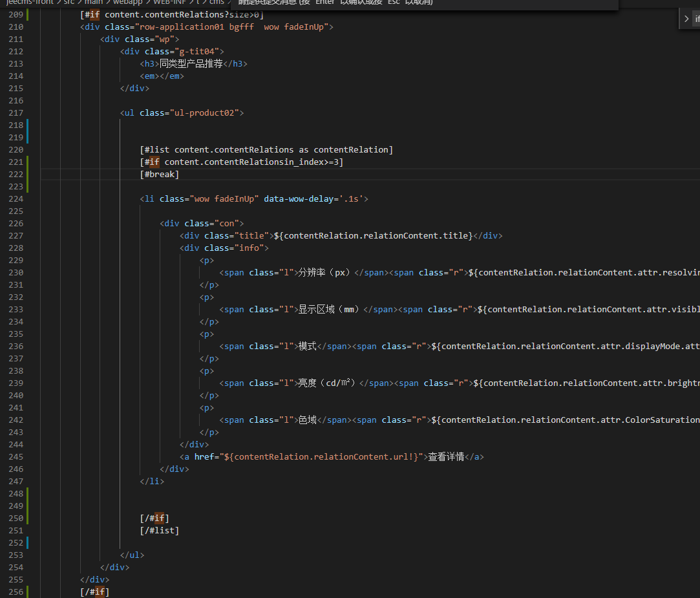Expand the replace toggle chevron in find widget
Viewport: 700px width, 598px height.
click(x=686, y=19)
